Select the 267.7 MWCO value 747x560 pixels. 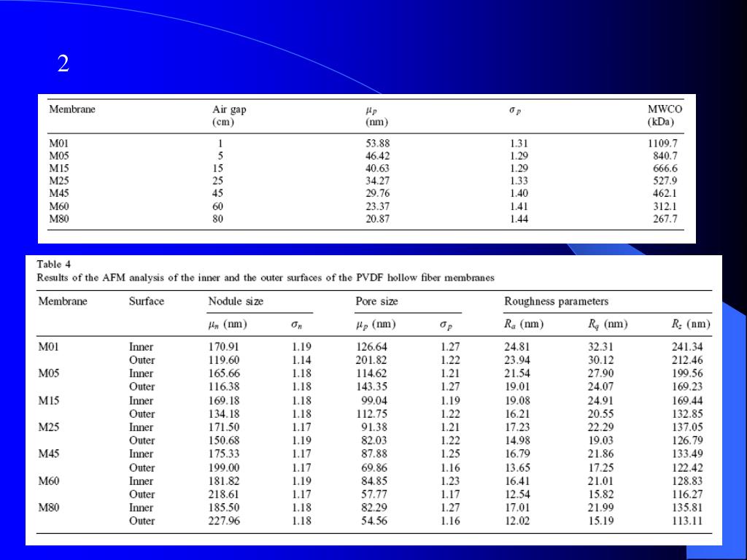click(x=665, y=219)
